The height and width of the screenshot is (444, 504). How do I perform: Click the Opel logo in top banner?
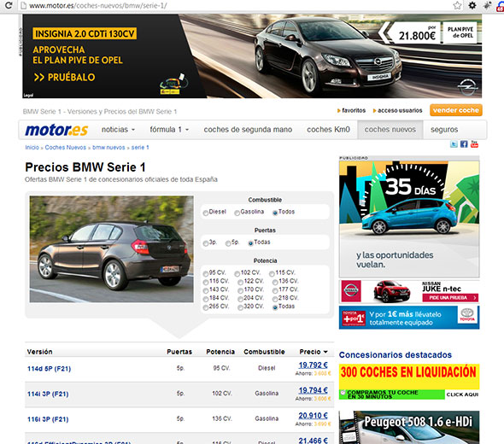[467, 87]
